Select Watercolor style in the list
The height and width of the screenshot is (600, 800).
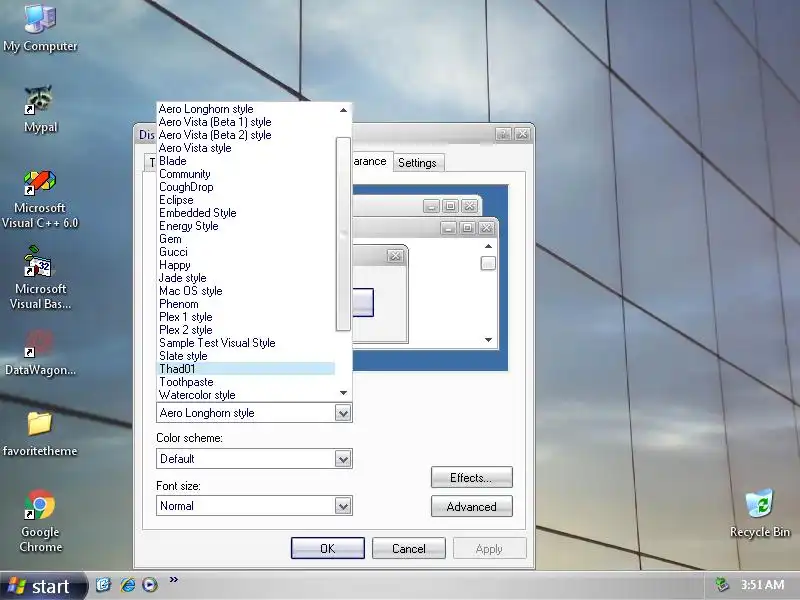point(245,395)
